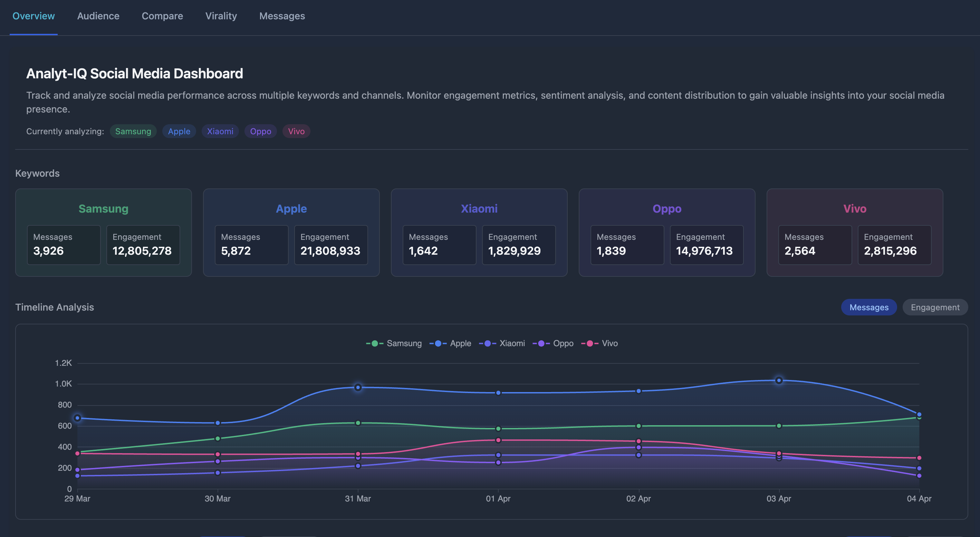
Task: Click Samsung data point on 30 Mar
Action: 218,439
